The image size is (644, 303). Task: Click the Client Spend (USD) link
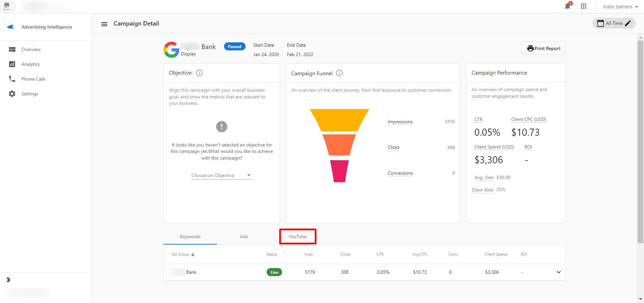pos(494,147)
